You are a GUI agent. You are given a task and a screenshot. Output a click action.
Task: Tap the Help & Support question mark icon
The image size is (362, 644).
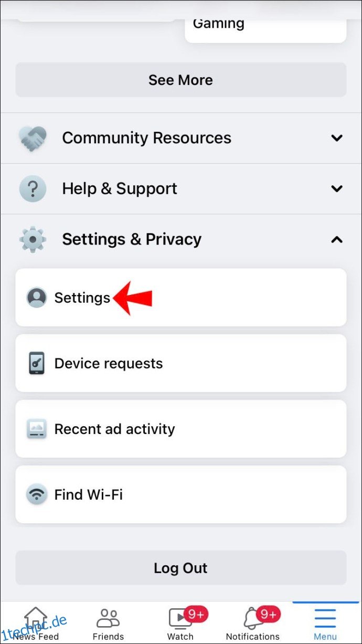click(33, 188)
